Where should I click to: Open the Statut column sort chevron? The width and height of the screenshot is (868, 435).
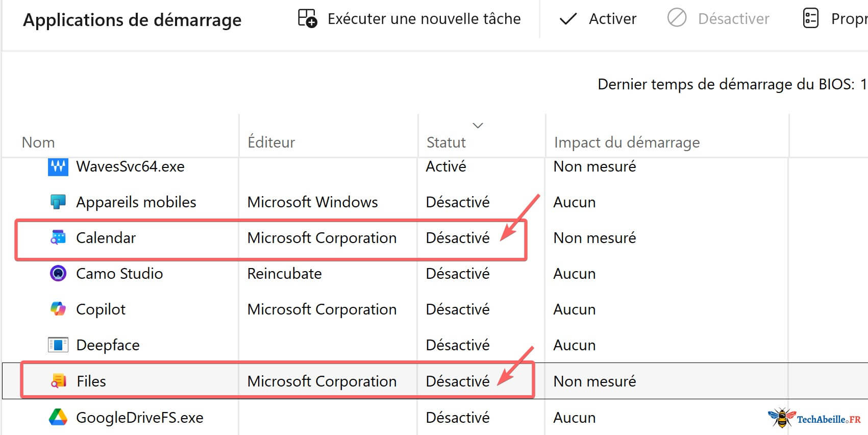478,125
